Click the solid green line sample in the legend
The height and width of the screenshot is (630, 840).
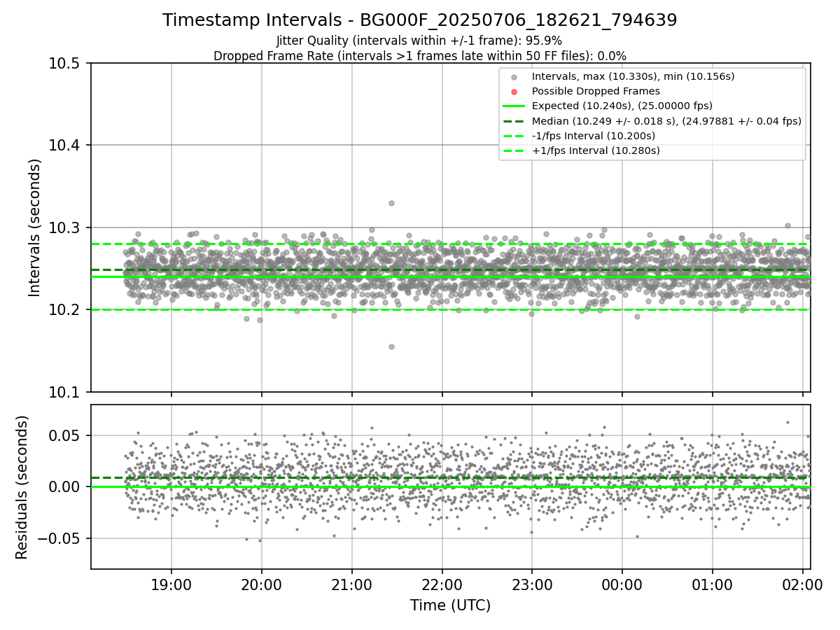tap(514, 106)
